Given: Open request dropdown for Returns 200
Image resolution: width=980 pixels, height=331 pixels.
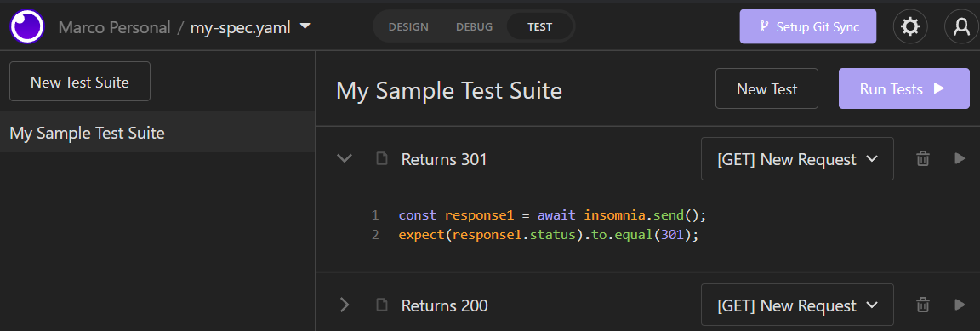Looking at the screenshot, I should pyautogui.click(x=797, y=305).
